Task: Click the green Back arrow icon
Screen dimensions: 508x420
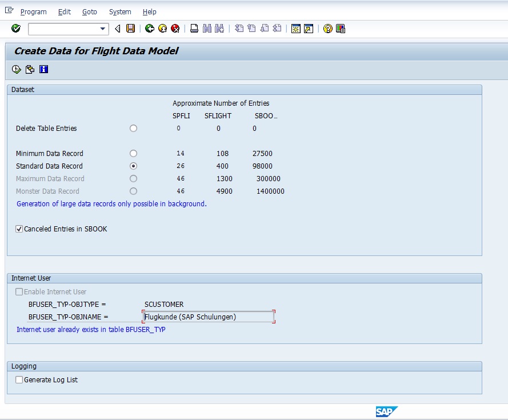Action: [x=150, y=29]
